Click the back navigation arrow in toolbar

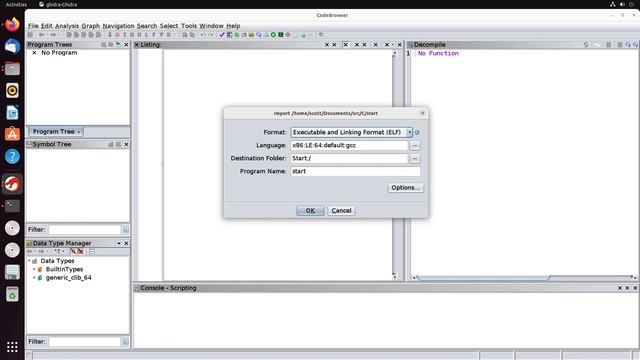click(41, 35)
